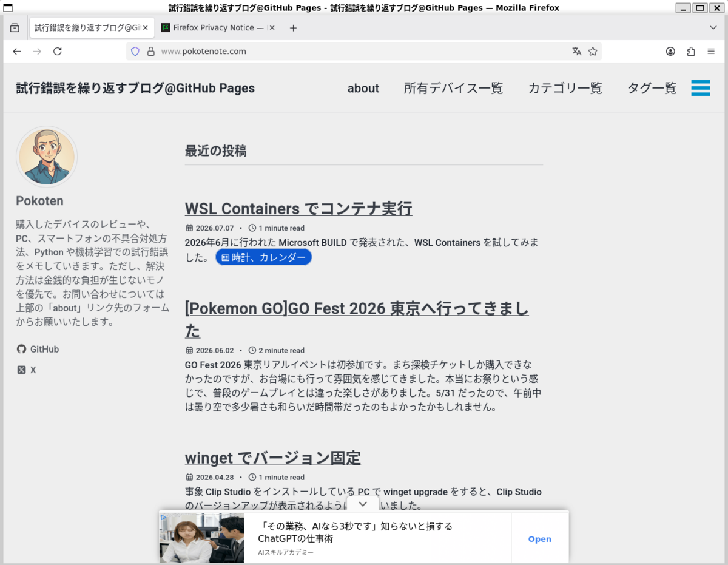Click the AdChoices icon on the ad
This screenshot has height=565, width=728.
(x=164, y=518)
